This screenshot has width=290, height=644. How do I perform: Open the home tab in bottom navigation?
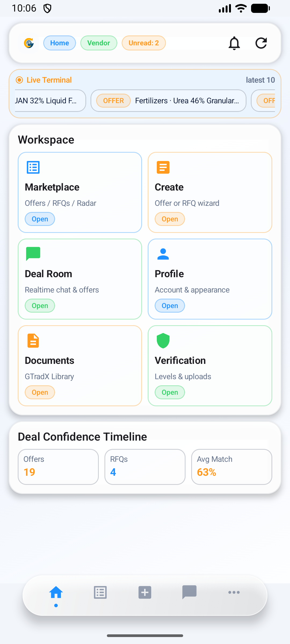coord(56,592)
